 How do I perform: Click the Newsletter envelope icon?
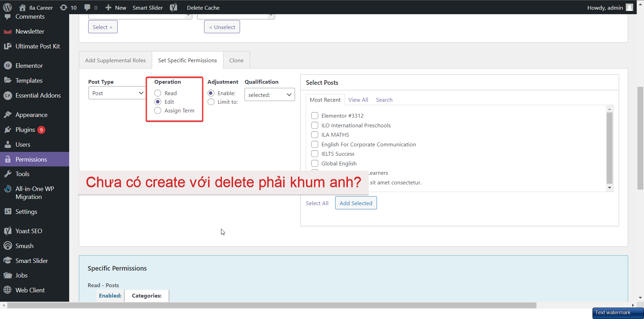[x=8, y=31]
